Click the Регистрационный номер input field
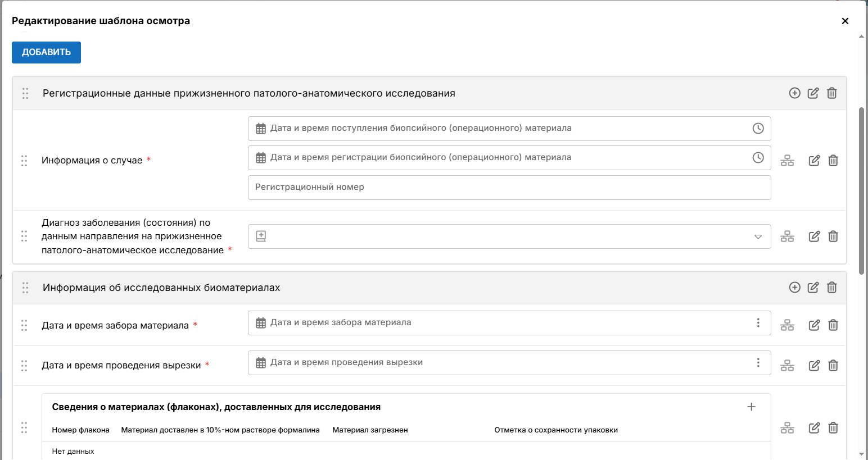868x460 pixels. (509, 188)
